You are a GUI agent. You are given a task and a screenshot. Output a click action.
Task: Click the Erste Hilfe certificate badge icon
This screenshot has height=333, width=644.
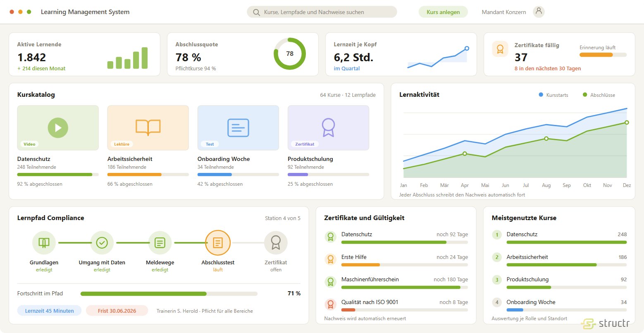click(330, 259)
